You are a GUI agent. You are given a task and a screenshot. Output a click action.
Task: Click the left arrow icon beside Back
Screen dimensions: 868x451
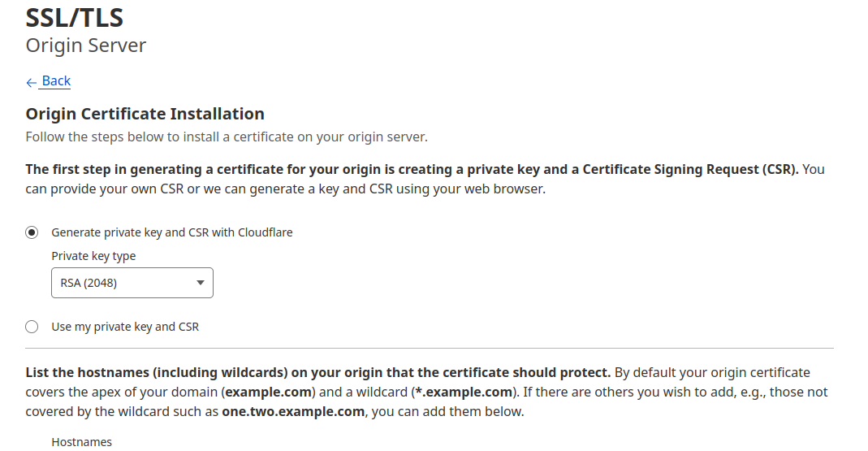click(31, 83)
